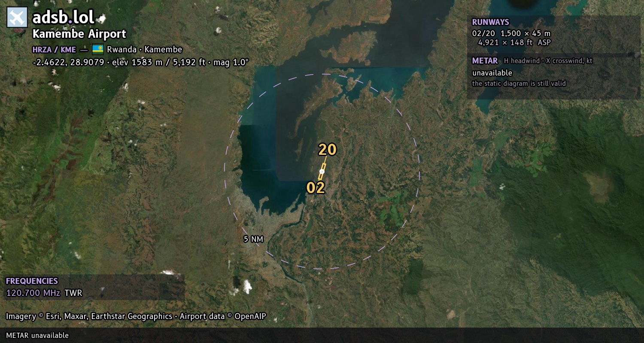This screenshot has height=343, width=644.
Task: Click the 'METAR unavailable' status bar text
Action: coord(37,335)
